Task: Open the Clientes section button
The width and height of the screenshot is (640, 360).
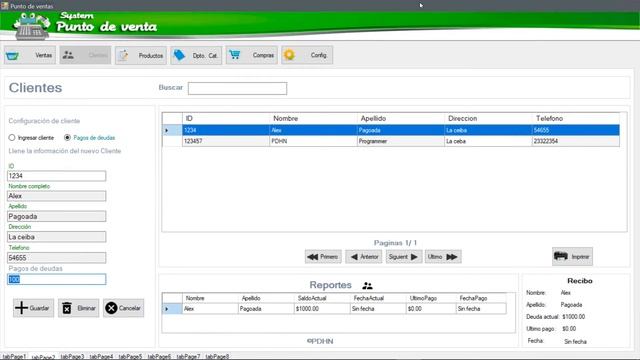Action: click(x=85, y=55)
